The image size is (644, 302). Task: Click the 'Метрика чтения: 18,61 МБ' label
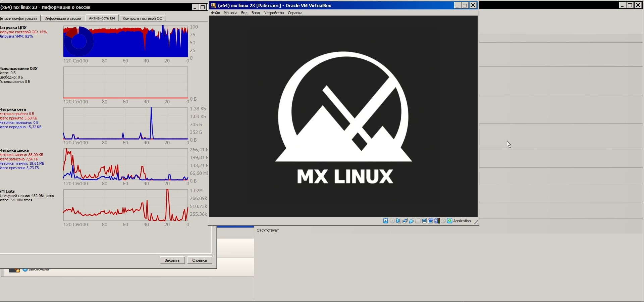[22, 163]
